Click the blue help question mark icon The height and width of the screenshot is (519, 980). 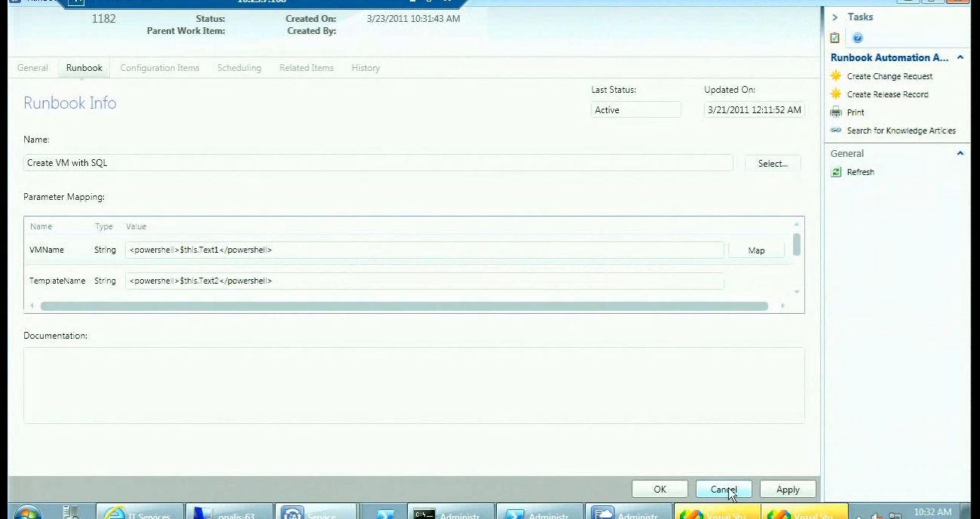857,38
